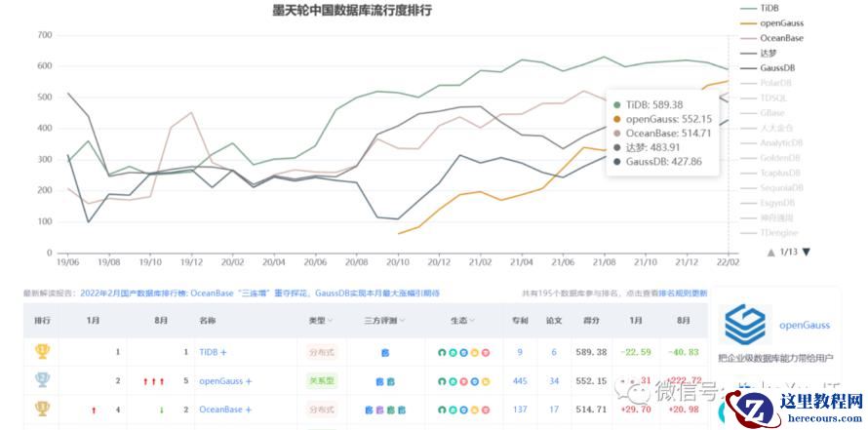Enable the EsgynDB legend series
This screenshot has height=430, width=868.
[x=768, y=203]
